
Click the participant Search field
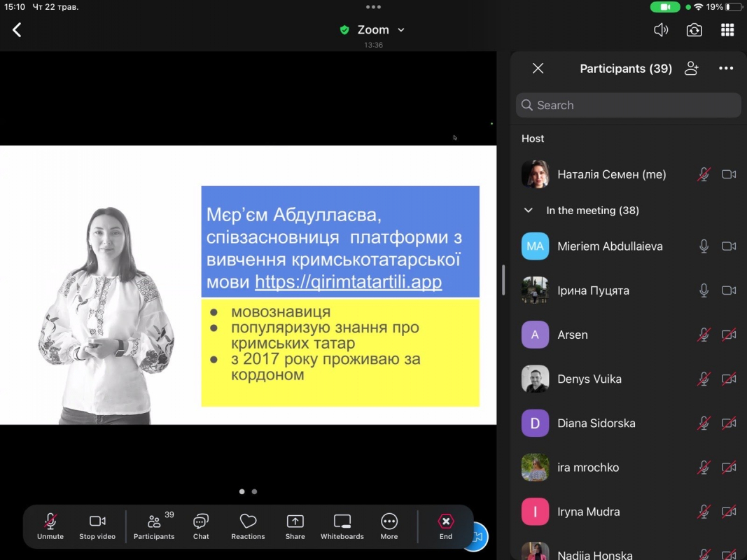(628, 105)
